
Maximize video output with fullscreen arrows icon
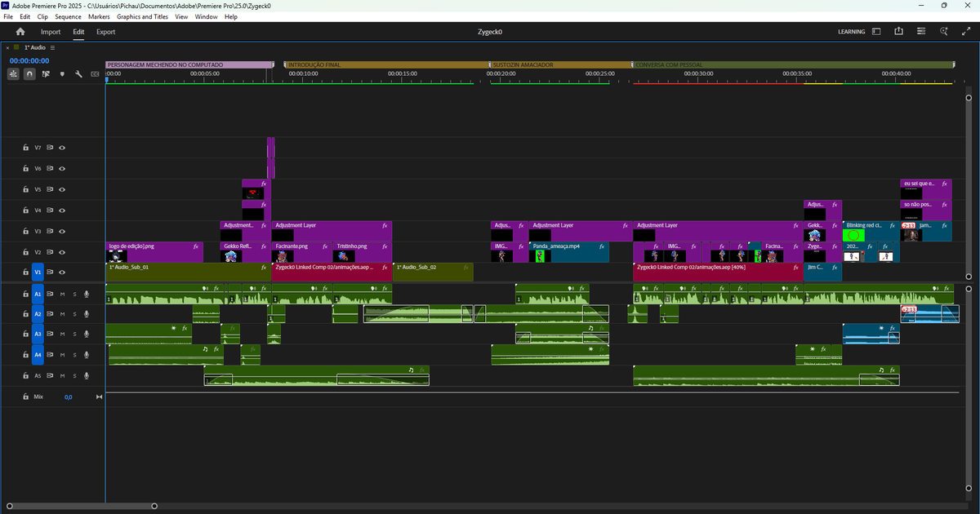pyautogui.click(x=966, y=32)
